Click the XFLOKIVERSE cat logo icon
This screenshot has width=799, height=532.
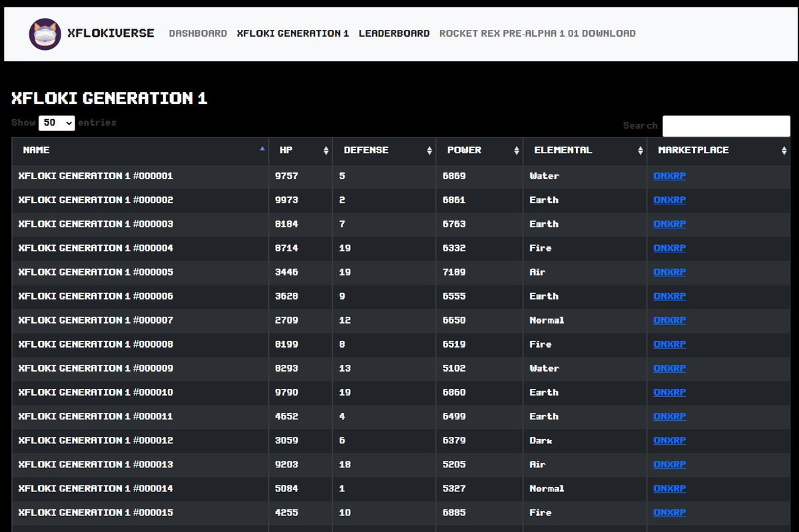coord(45,33)
